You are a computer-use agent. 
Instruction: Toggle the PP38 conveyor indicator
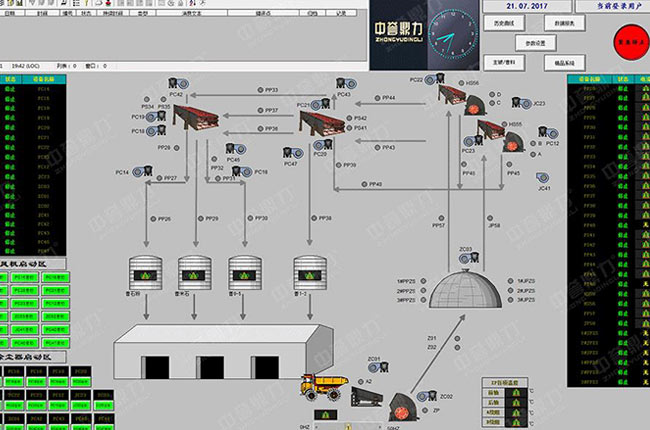point(315,218)
